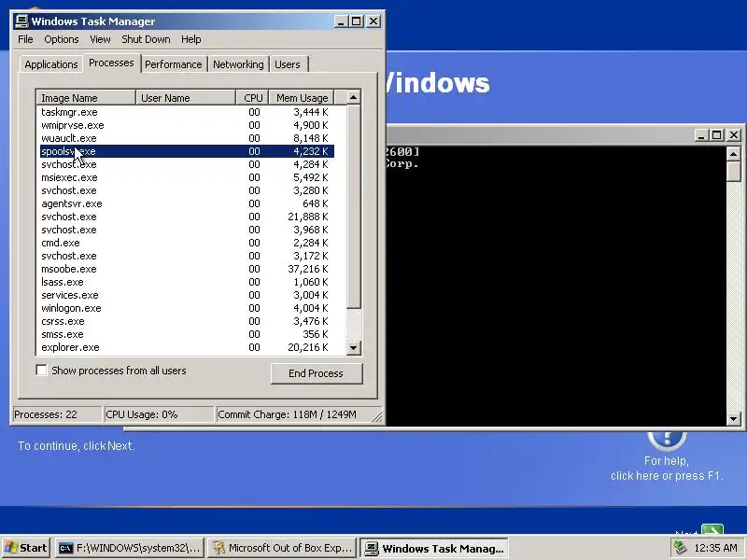Viewport: 747px width, 560px height.
Task: Select the Processes tab
Action: (111, 63)
